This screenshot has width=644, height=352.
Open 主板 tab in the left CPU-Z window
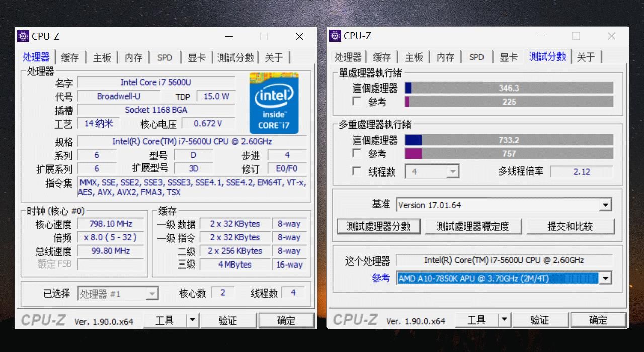(x=102, y=57)
